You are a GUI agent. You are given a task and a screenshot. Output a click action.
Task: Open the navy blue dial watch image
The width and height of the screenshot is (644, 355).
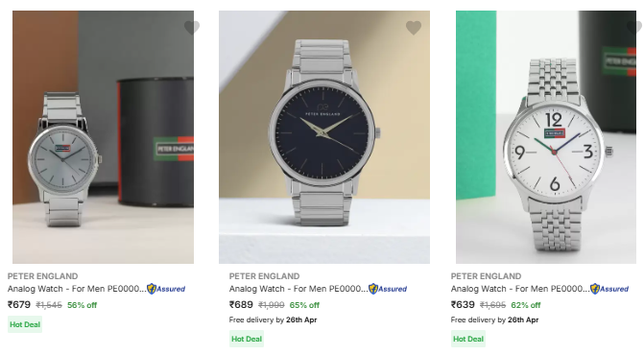[x=324, y=137]
